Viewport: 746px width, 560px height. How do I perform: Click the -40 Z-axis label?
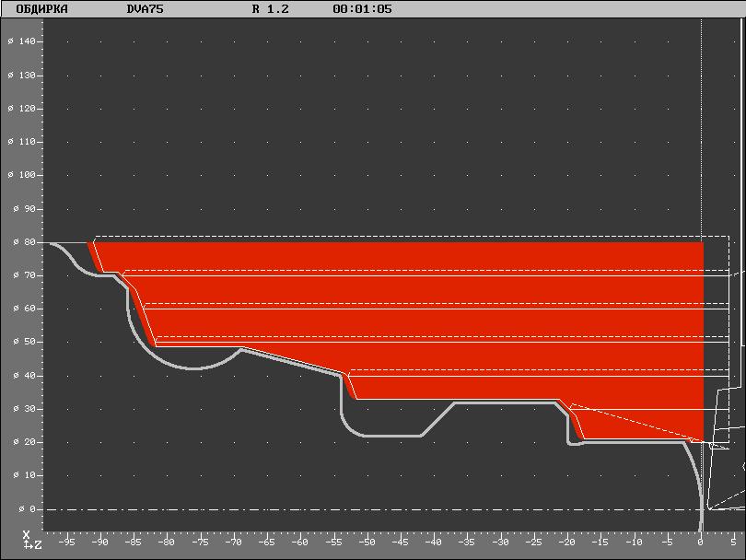click(434, 542)
